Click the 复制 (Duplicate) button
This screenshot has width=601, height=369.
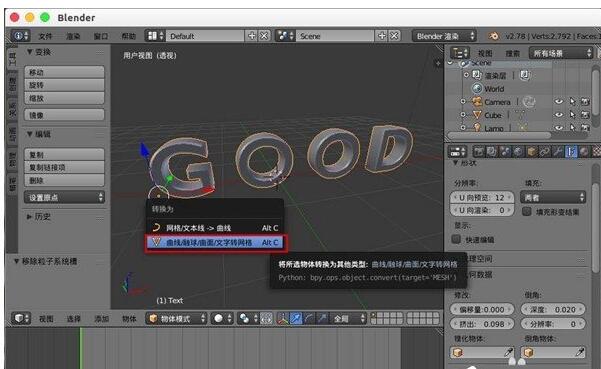pos(64,154)
